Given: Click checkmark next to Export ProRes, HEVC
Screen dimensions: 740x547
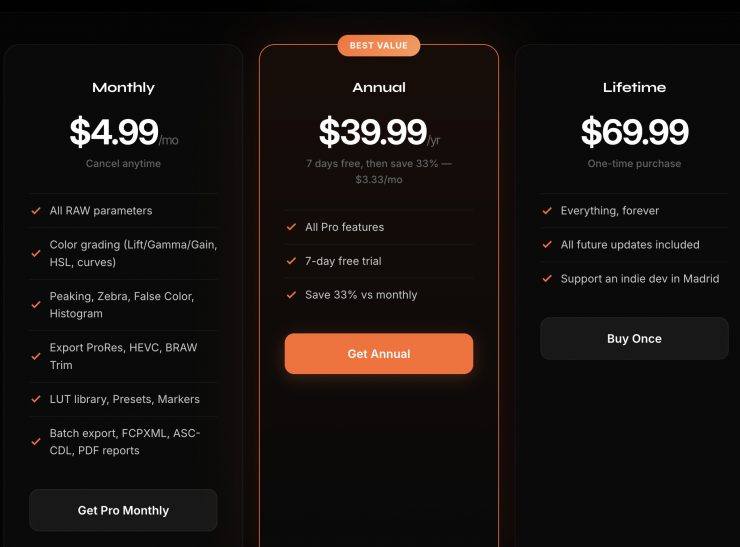Looking at the screenshot, I should (x=36, y=357).
